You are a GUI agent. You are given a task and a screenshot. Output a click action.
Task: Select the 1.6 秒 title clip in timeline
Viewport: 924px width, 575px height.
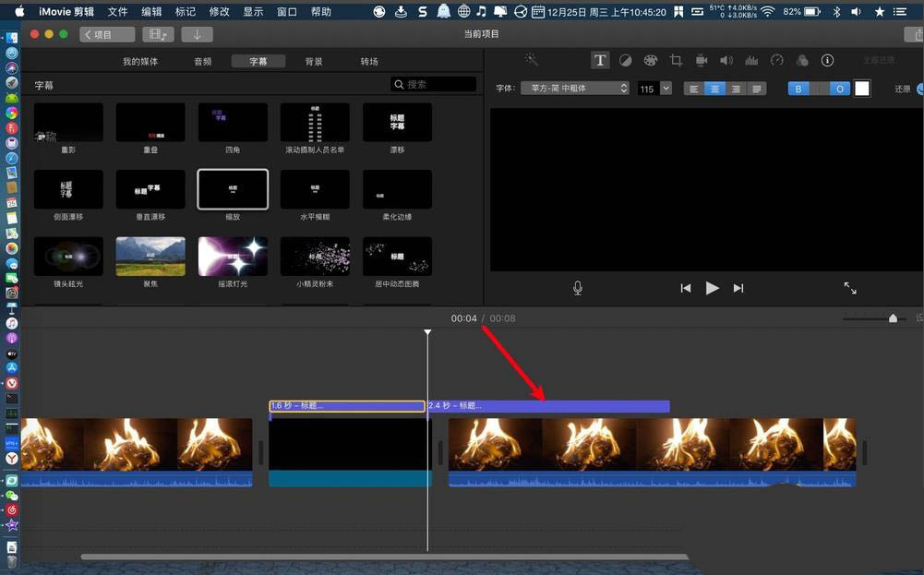(x=347, y=406)
